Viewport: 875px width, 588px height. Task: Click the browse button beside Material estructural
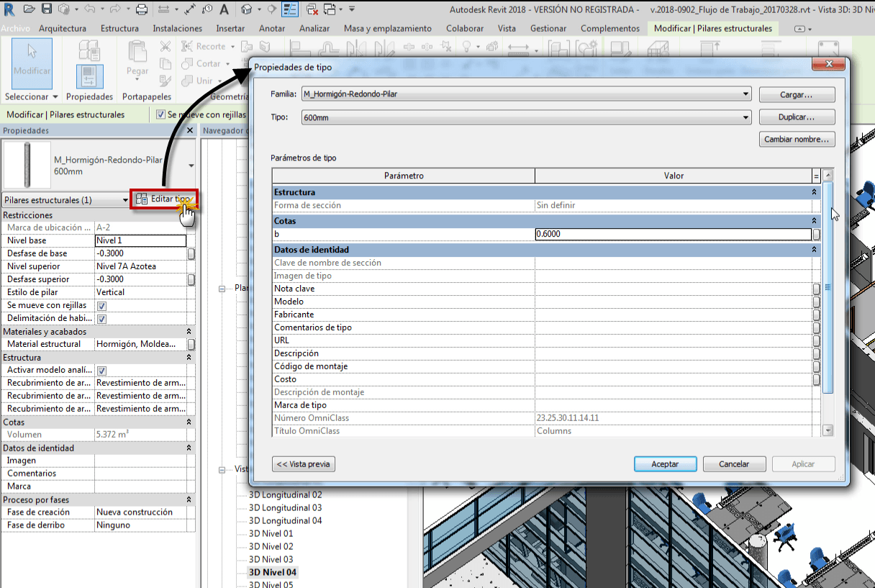pos(191,345)
